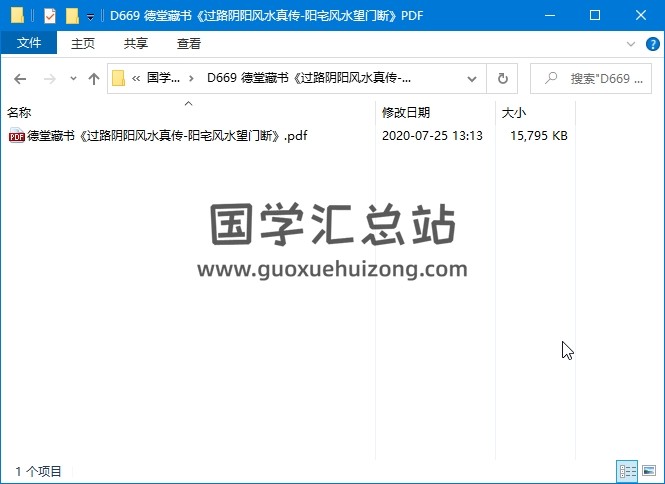The image size is (665, 484).
Task: Click the file size 15,795 KB
Action: click(539, 136)
